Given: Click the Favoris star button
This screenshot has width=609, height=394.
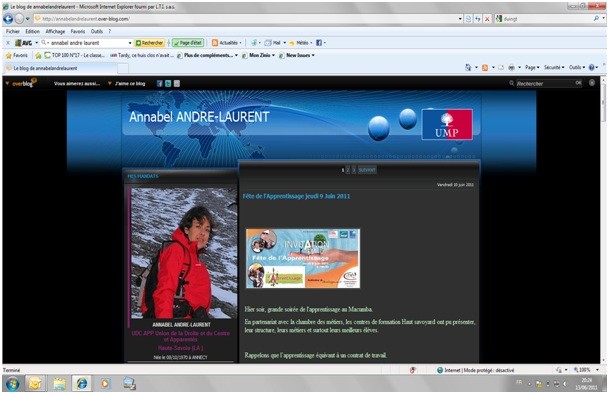Looking at the screenshot, I should pos(17,56).
